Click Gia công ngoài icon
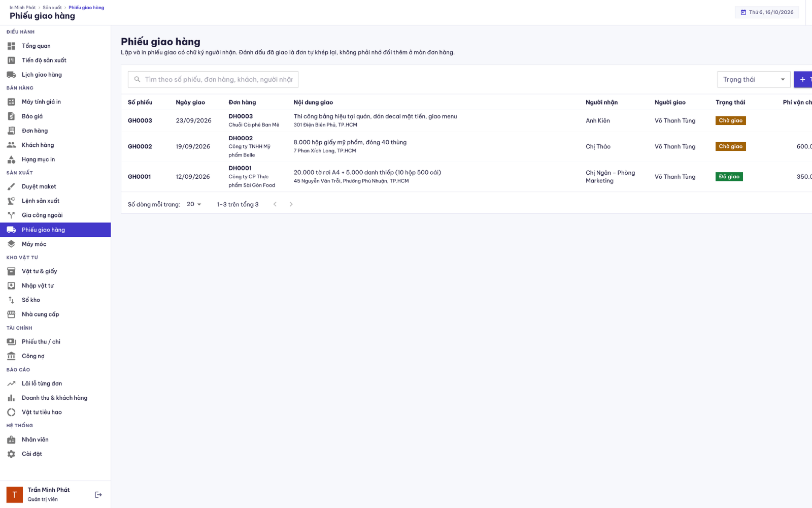This screenshot has width=812, height=508. point(11,215)
